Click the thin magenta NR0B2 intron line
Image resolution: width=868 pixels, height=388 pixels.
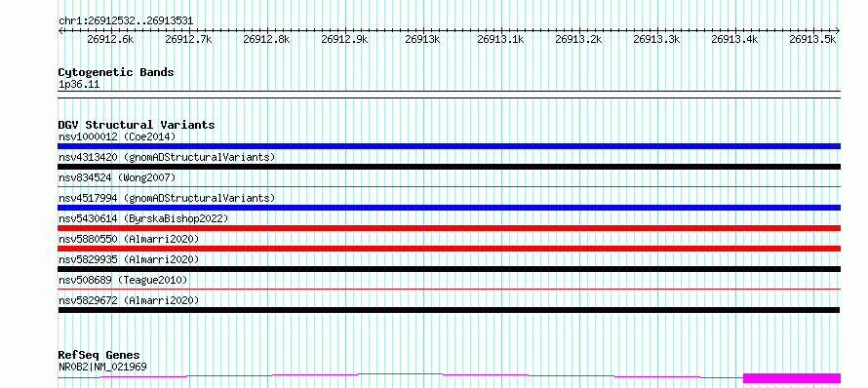click(x=400, y=374)
